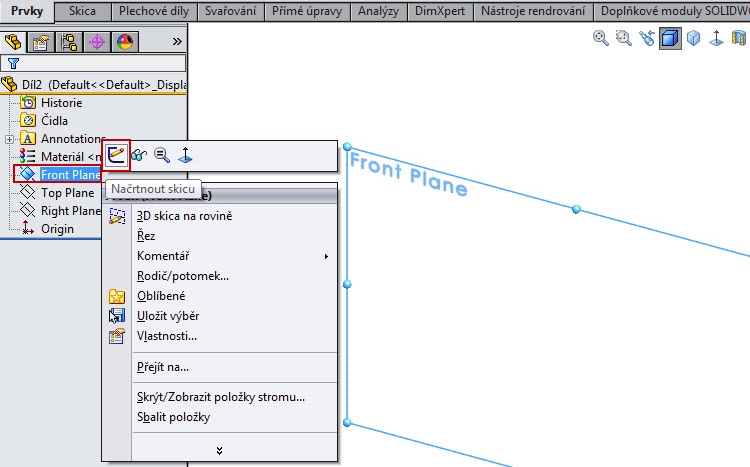Click the Uložit výběr save icon
This screenshot has height=467, width=750.
click(x=117, y=316)
